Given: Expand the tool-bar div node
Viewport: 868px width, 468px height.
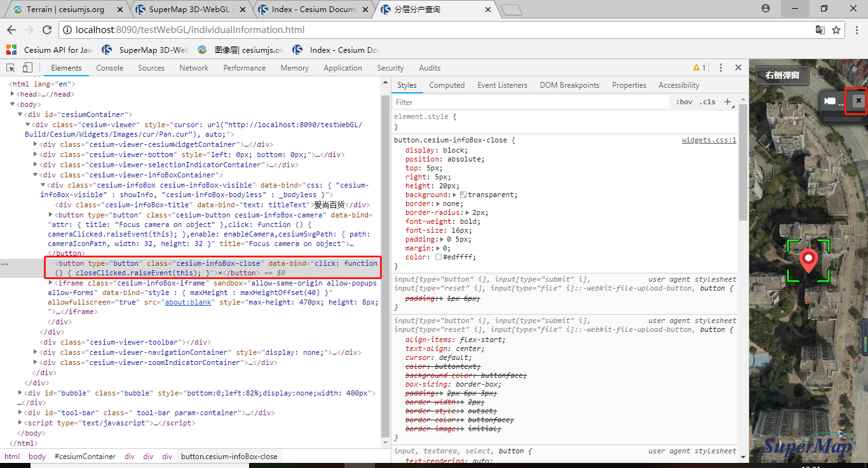Looking at the screenshot, I should tap(20, 413).
